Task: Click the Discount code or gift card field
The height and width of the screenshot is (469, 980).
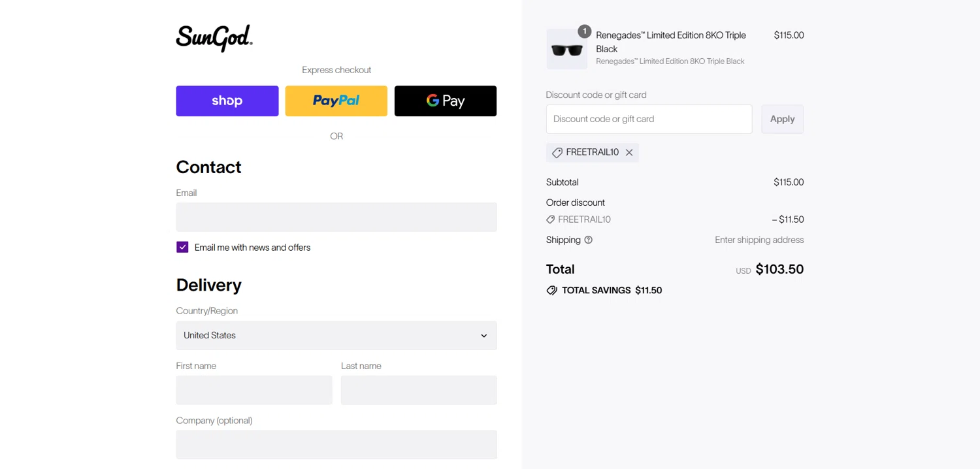Action: pos(649,119)
